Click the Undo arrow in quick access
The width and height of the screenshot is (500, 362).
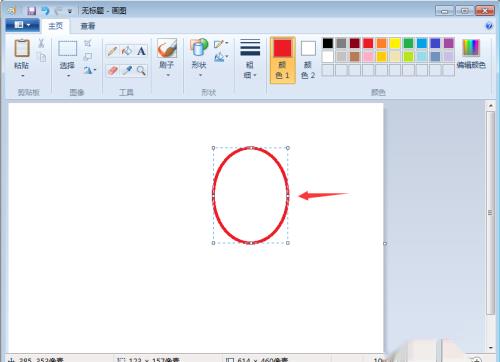click(45, 11)
